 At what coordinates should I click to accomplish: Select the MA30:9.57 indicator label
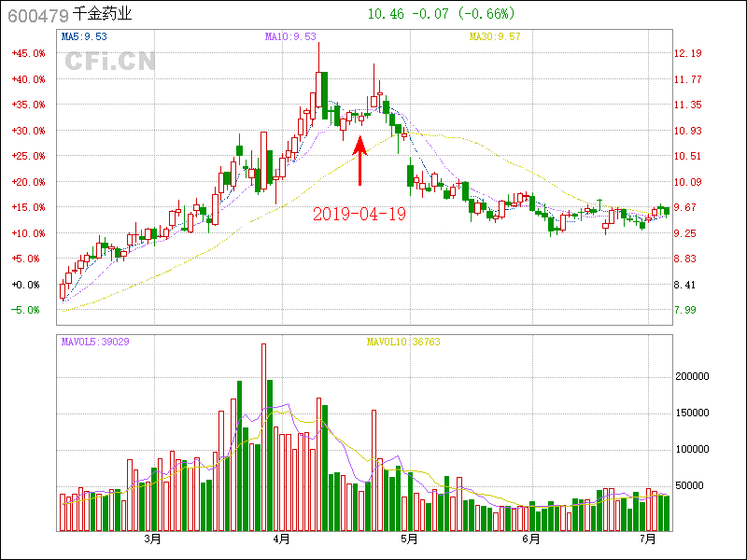pyautogui.click(x=495, y=37)
